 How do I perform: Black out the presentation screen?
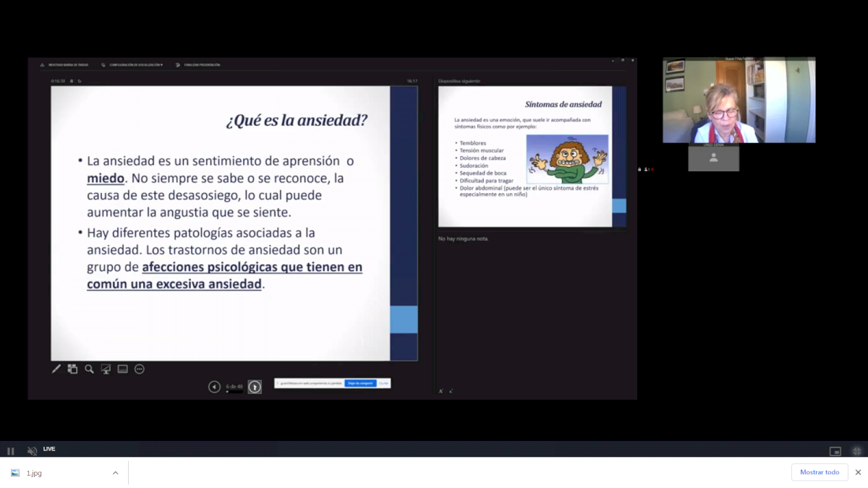106,369
